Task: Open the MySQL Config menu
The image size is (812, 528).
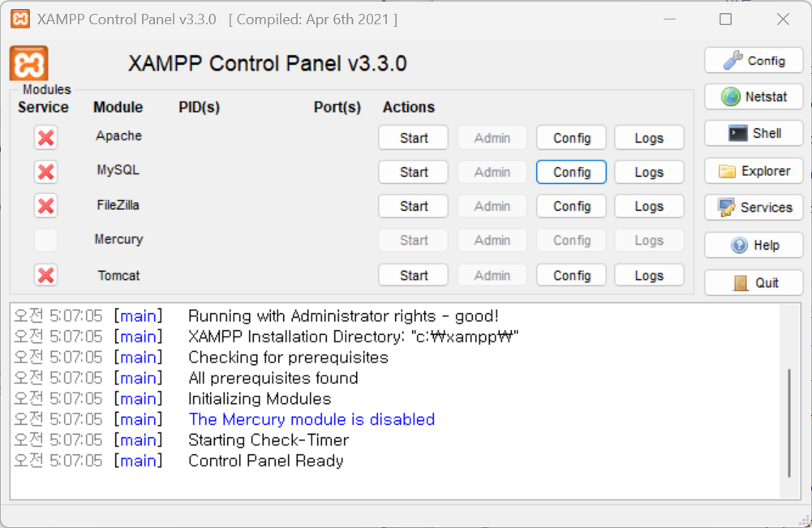Action: [572, 172]
